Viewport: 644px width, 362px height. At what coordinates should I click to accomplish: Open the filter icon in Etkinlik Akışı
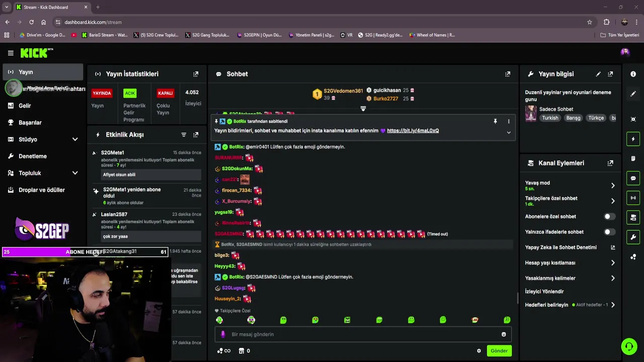point(184,135)
